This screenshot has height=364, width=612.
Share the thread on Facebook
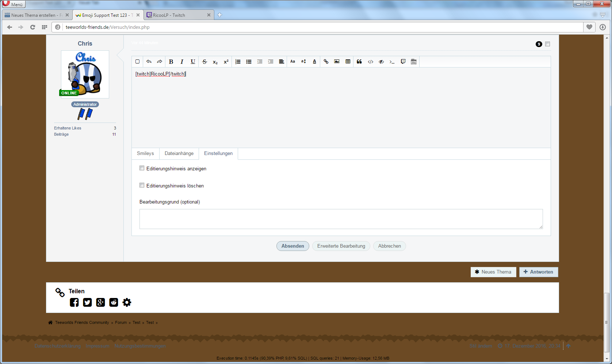click(74, 302)
